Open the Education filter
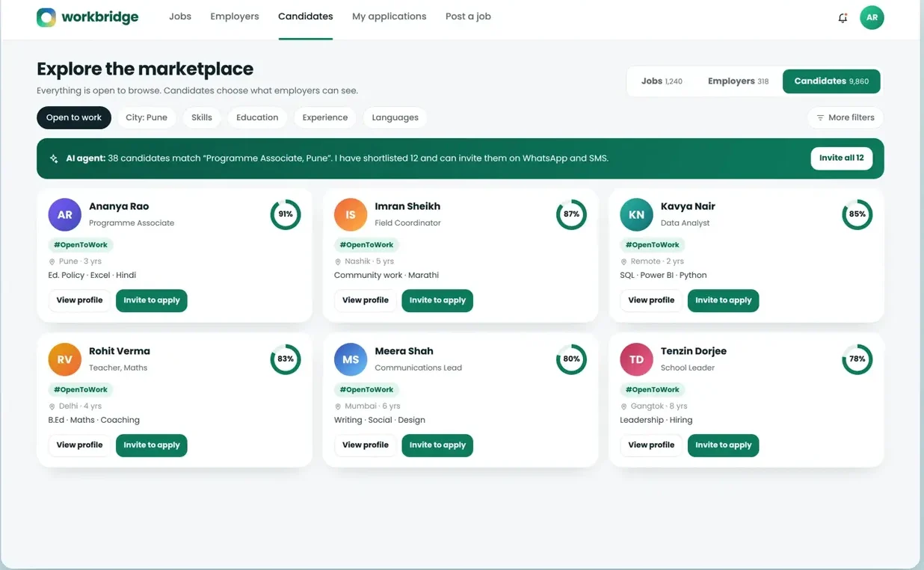The image size is (924, 570). coord(257,118)
